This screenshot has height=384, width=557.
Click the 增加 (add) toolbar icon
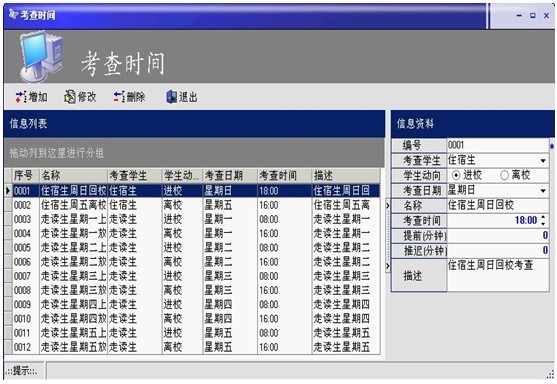point(21,97)
